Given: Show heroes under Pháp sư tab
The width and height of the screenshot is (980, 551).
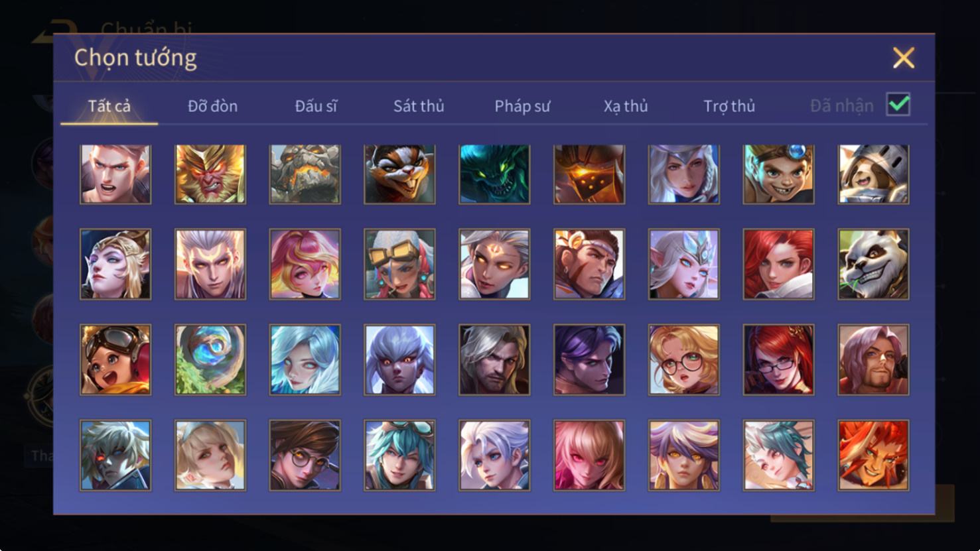Looking at the screenshot, I should [522, 106].
